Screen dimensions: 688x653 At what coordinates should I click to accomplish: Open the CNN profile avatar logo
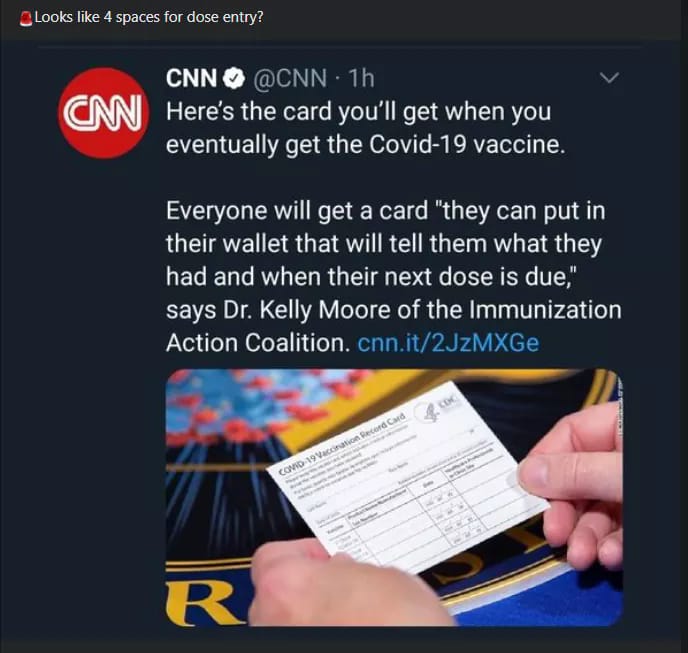[104, 113]
